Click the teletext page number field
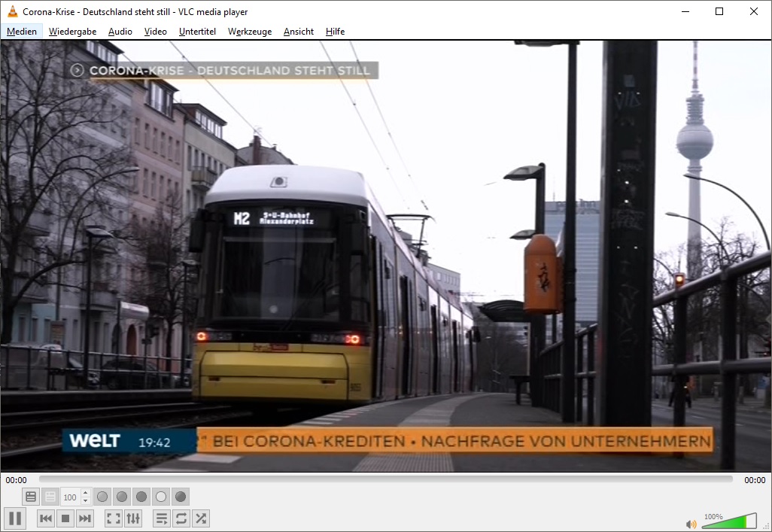The width and height of the screenshot is (772, 532). pyautogui.click(x=71, y=497)
